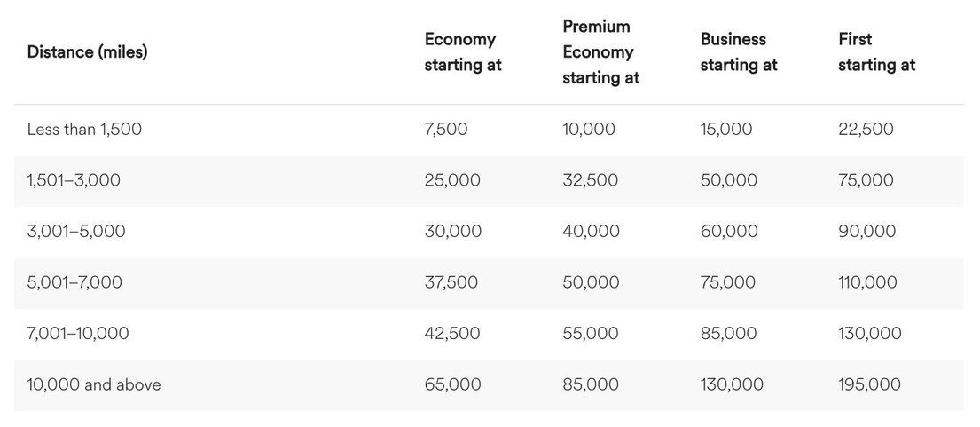The height and width of the screenshot is (427, 980).
Task: Click the 85,000 Premium Economy value
Action: [591, 385]
